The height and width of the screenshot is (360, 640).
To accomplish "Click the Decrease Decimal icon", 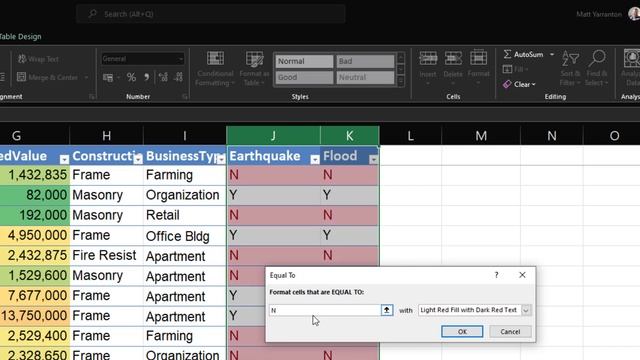I will point(178,77).
